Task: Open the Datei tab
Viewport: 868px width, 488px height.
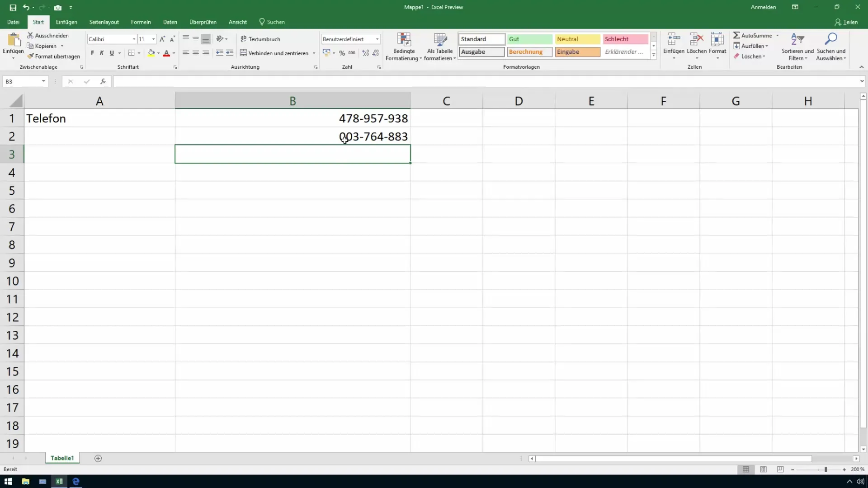Action: pyautogui.click(x=13, y=22)
